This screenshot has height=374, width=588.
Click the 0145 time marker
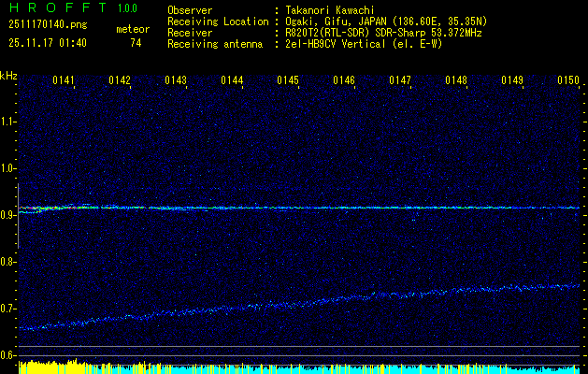(x=288, y=81)
